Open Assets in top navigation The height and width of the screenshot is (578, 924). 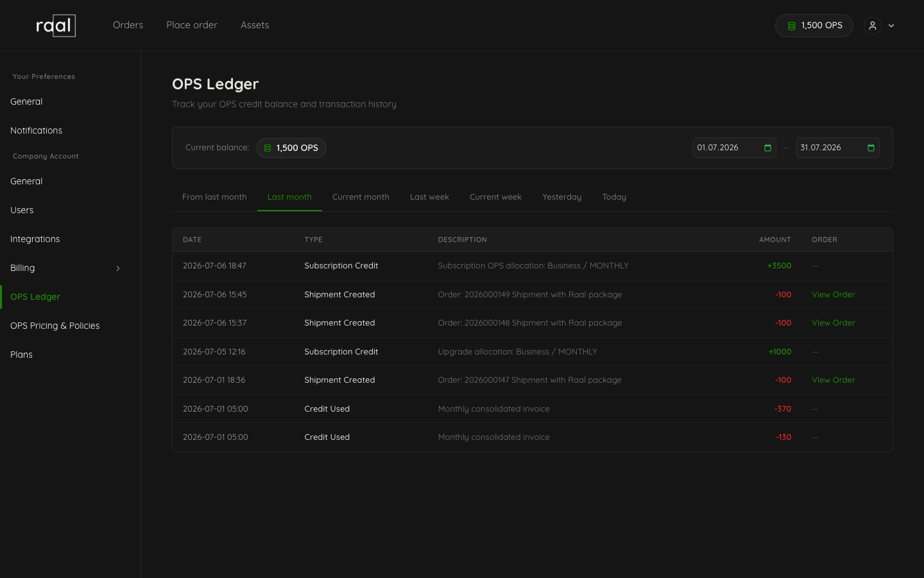pyautogui.click(x=255, y=25)
